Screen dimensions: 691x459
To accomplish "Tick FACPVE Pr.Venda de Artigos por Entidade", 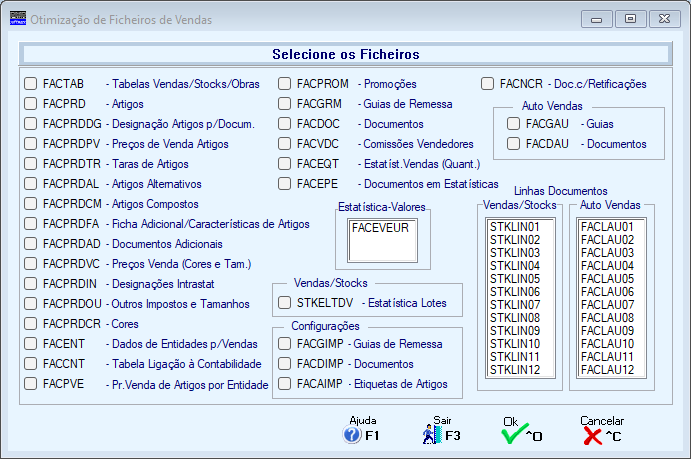I will pos(30,384).
